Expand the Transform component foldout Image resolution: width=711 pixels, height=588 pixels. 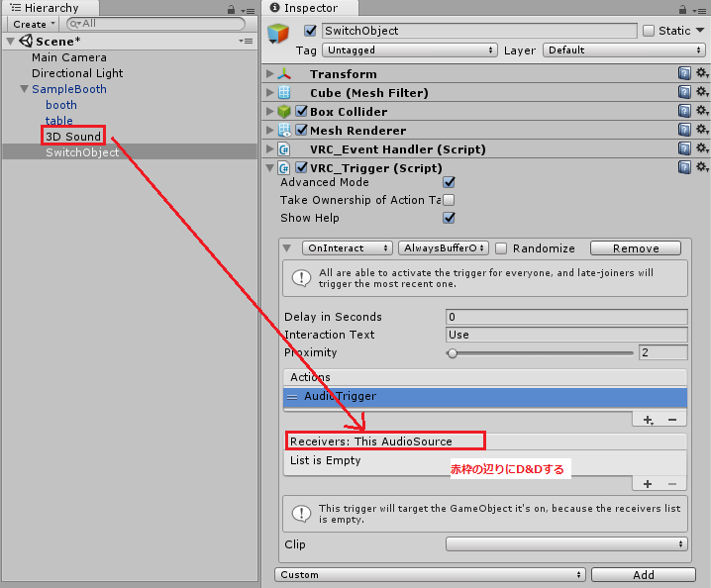click(x=270, y=74)
